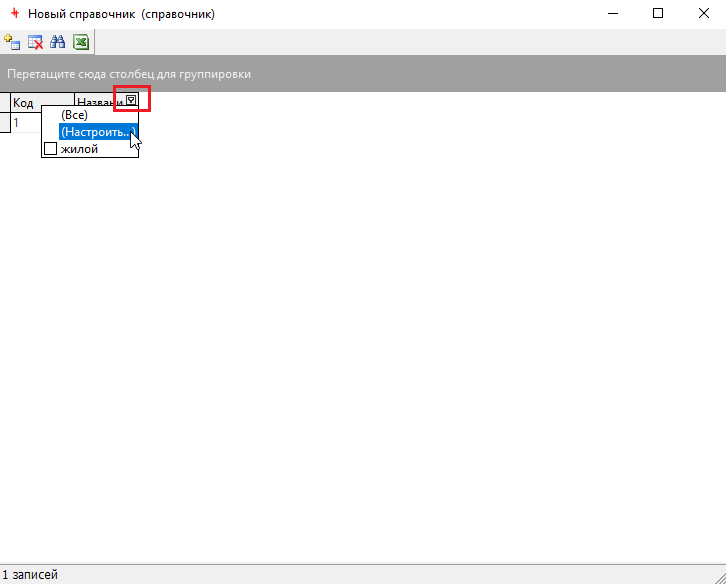Screen dimensions: 726x584
Task: Select the cell with code 1
Action: tap(26, 123)
